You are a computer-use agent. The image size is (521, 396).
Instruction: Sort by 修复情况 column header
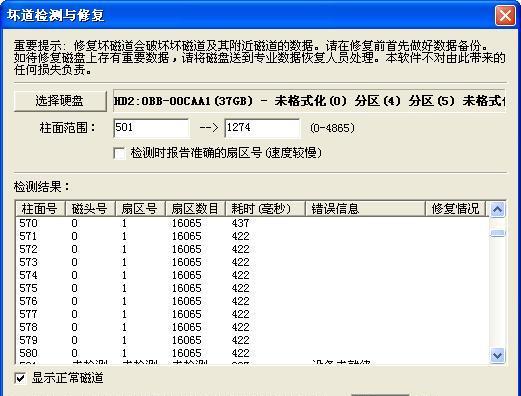[455, 209]
